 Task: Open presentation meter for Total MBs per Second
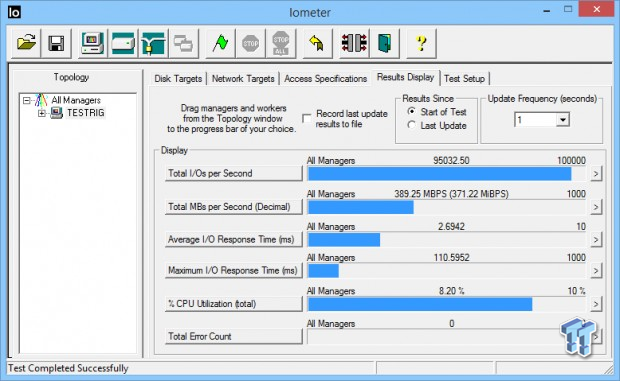[x=596, y=207]
